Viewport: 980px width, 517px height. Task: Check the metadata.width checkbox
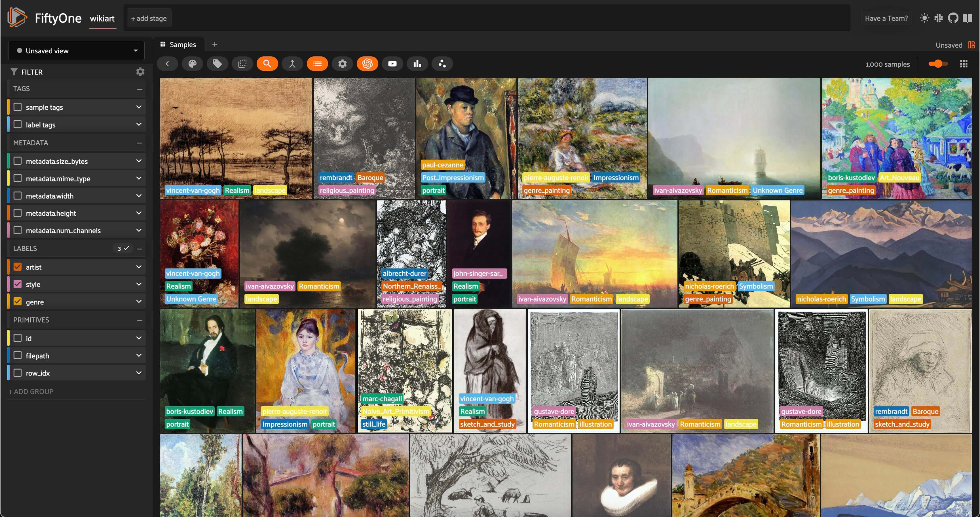(x=17, y=195)
